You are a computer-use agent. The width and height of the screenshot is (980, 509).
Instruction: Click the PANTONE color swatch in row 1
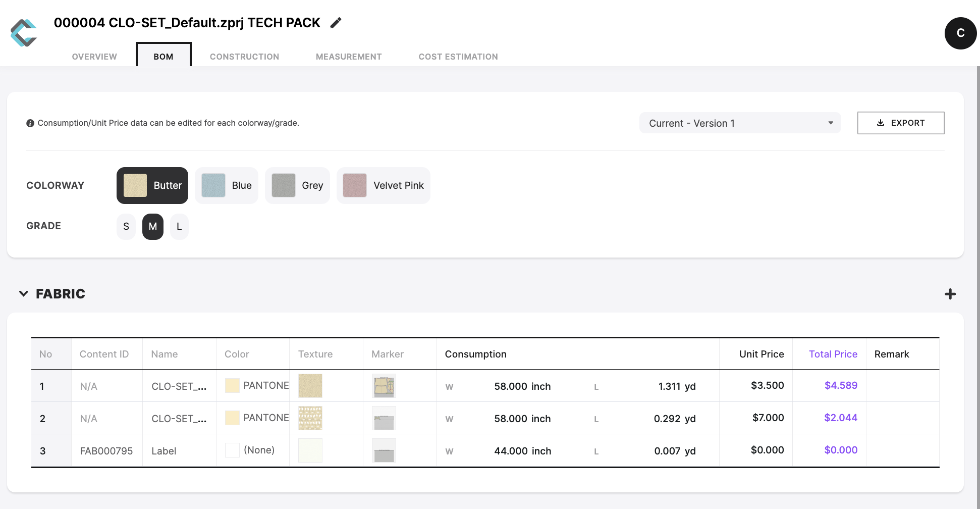point(232,385)
